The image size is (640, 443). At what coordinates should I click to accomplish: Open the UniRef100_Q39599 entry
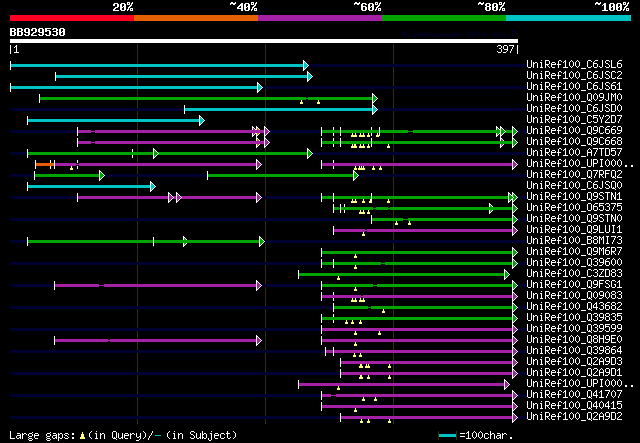[574, 329]
